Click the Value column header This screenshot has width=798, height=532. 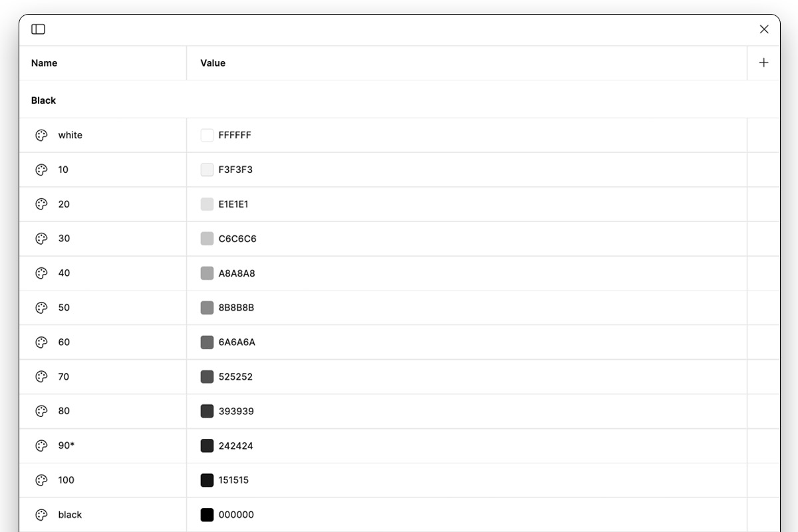[213, 63]
